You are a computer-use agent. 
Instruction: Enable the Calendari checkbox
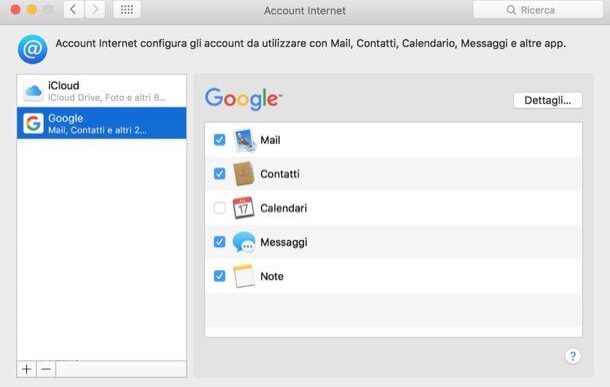click(219, 208)
